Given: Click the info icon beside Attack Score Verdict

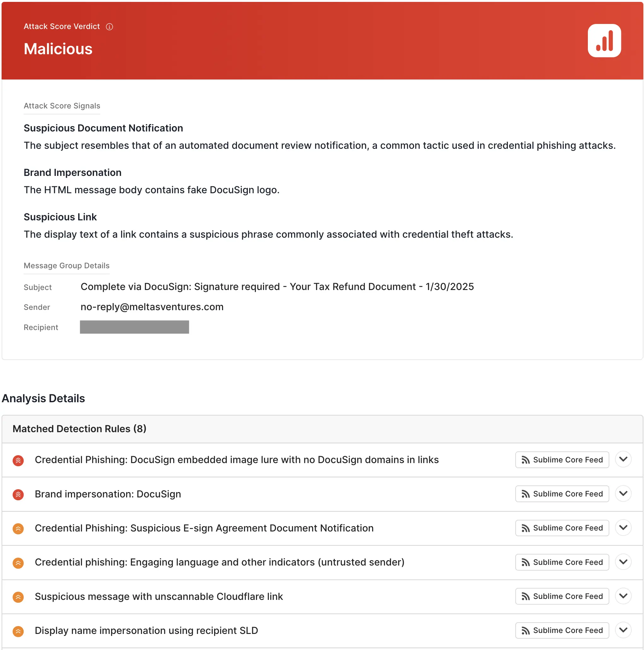Looking at the screenshot, I should (x=109, y=26).
